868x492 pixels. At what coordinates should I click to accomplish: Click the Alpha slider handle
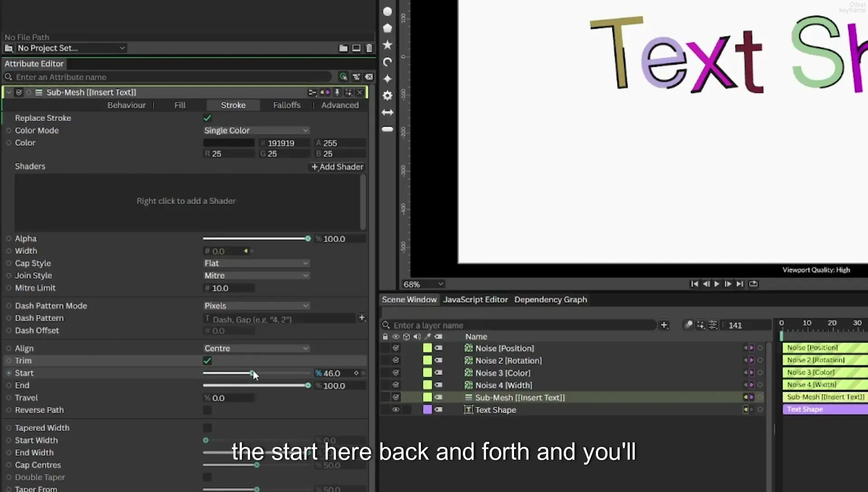coord(308,239)
